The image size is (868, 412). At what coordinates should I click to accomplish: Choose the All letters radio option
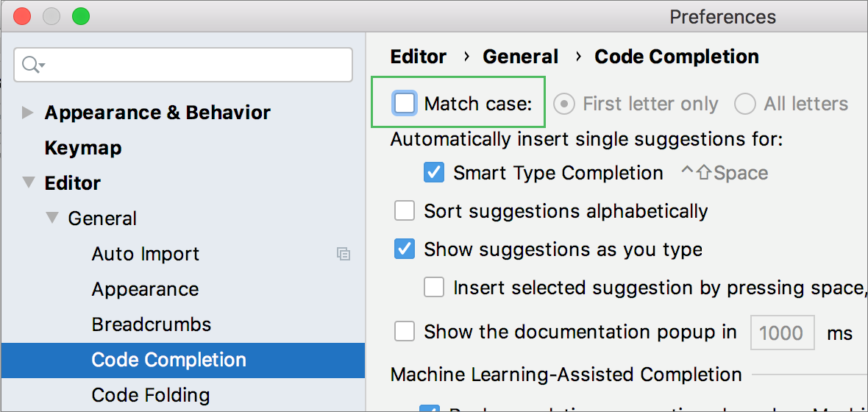click(744, 104)
